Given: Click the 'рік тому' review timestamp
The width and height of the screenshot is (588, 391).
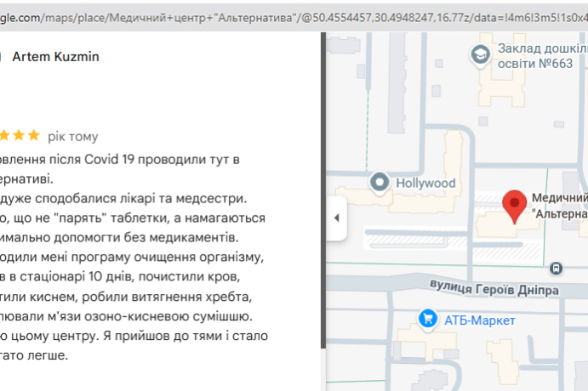Looking at the screenshot, I should click(72, 136).
